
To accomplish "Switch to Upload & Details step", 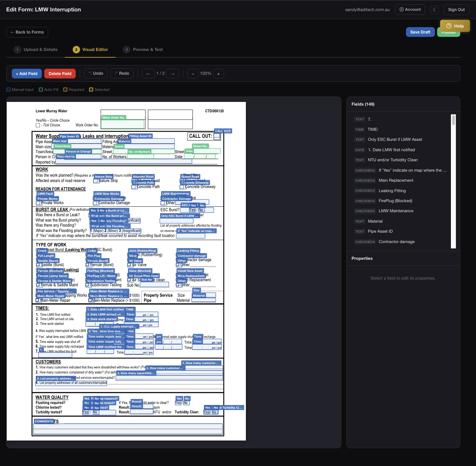I will 36,50.
